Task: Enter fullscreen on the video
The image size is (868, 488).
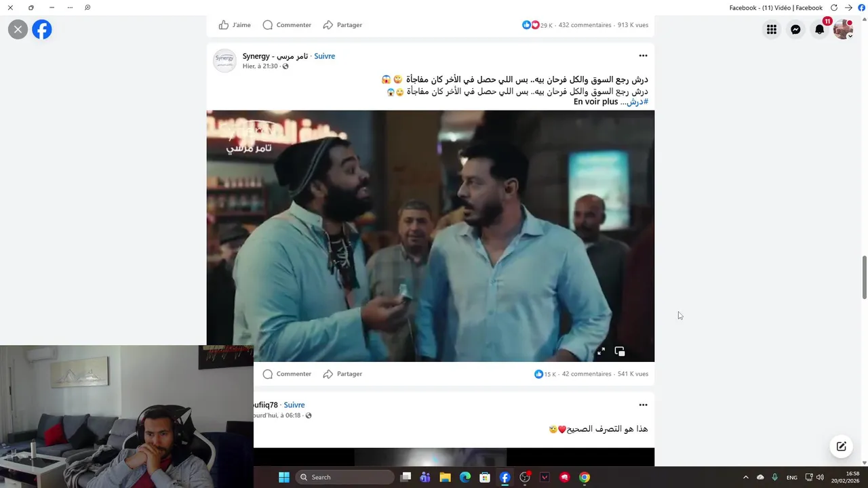Action: click(x=601, y=351)
